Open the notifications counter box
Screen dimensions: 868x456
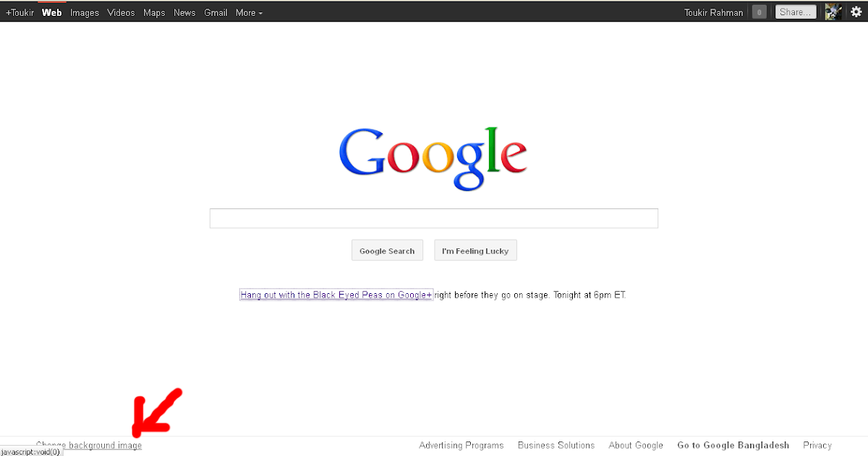(759, 12)
